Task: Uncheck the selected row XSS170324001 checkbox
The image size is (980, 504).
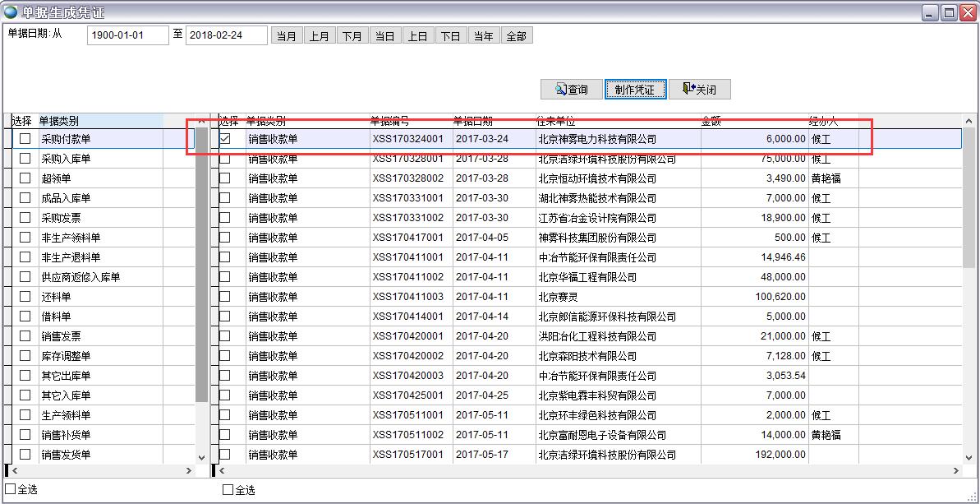Action: coord(225,140)
